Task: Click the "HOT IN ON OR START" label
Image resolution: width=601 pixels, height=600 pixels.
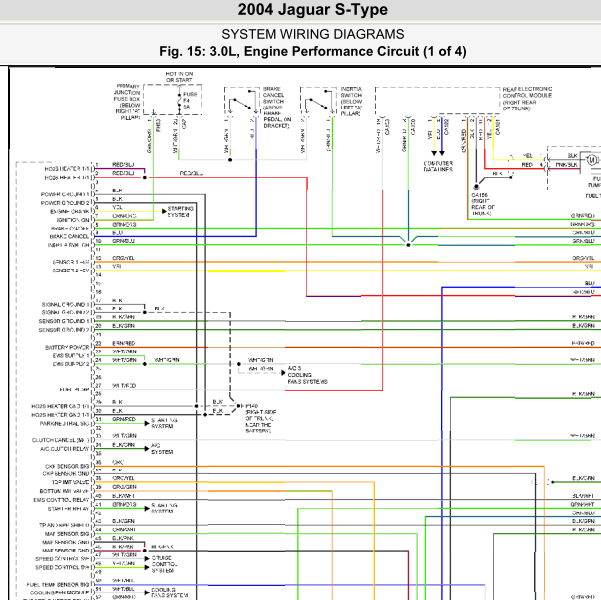Action: [179, 77]
